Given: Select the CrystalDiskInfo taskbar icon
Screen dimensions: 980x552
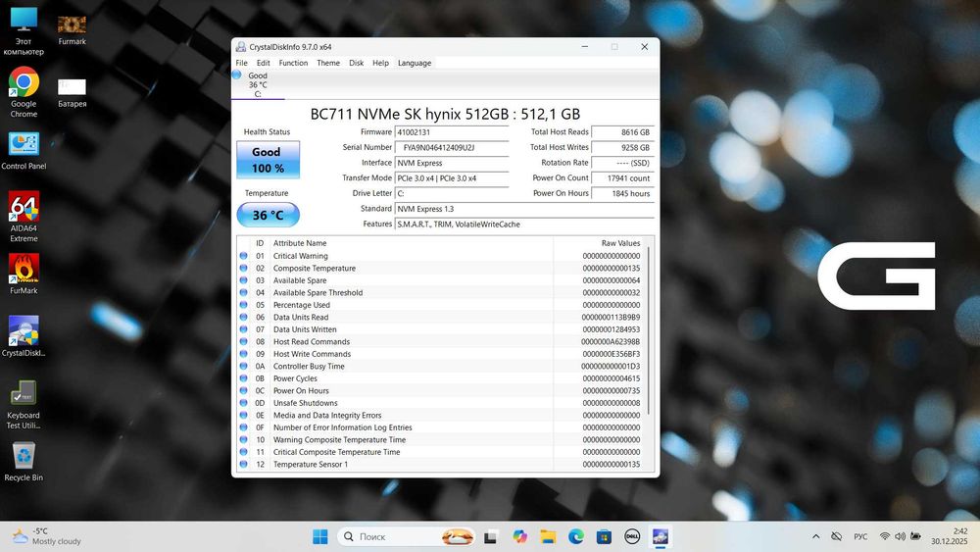Looking at the screenshot, I should pyautogui.click(x=661, y=537).
